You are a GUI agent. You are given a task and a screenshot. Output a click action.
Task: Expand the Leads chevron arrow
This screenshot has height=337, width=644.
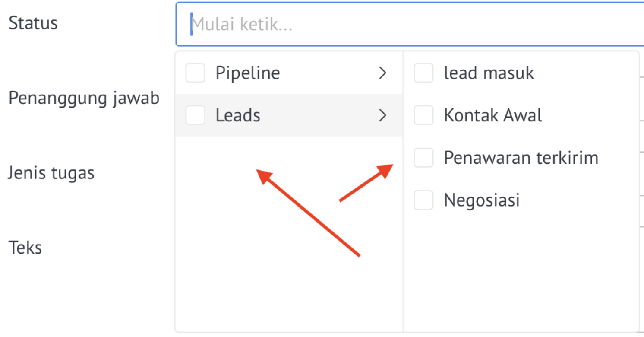pos(382,115)
